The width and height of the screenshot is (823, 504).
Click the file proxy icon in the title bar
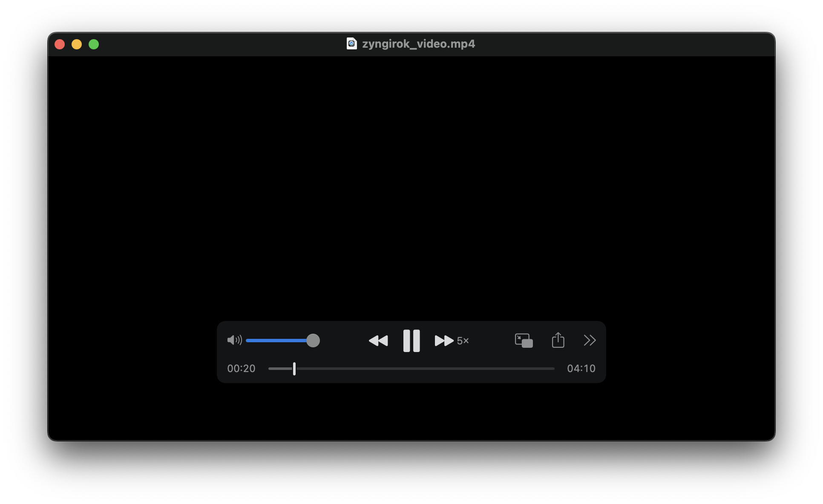pos(351,44)
